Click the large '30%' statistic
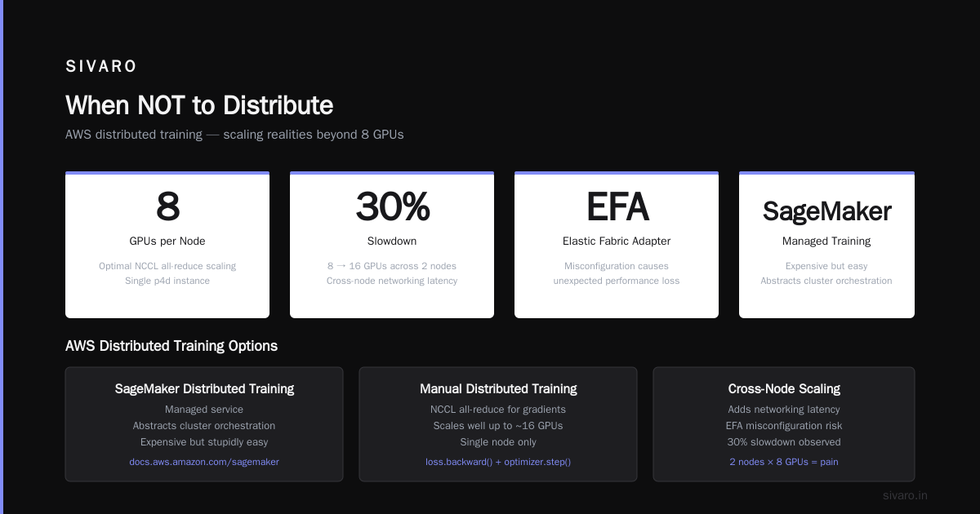This screenshot has height=514, width=980. pos(392,206)
